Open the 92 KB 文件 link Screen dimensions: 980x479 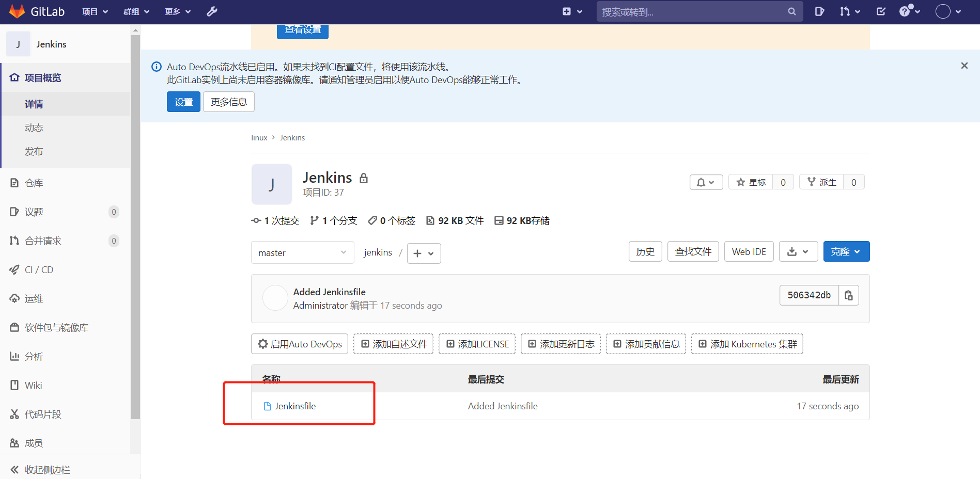[x=455, y=221]
